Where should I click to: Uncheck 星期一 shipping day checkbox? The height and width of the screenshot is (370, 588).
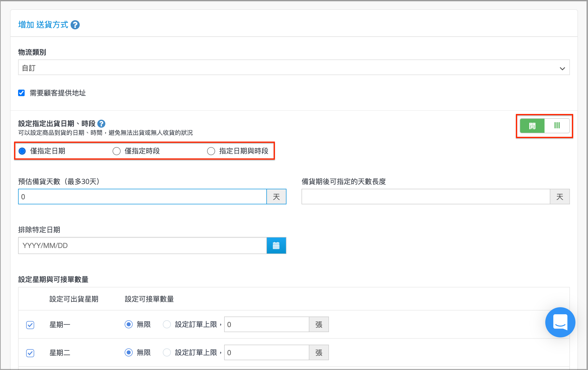tap(30, 325)
